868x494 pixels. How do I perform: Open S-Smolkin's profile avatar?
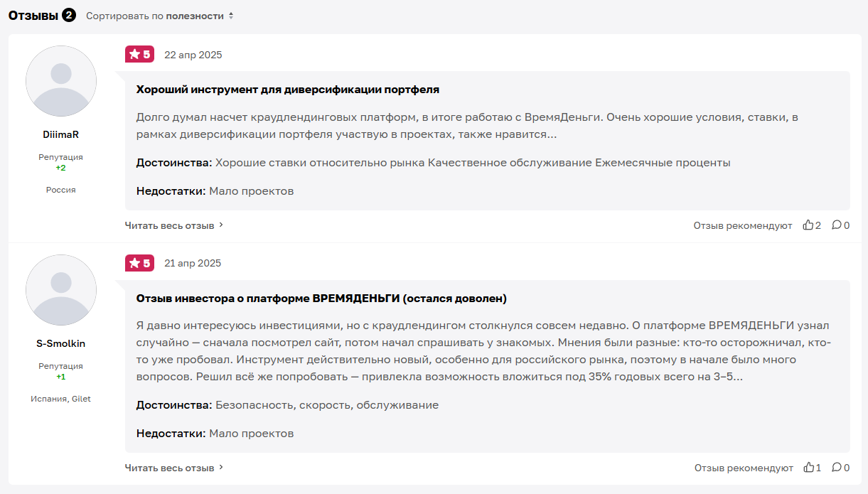61,289
